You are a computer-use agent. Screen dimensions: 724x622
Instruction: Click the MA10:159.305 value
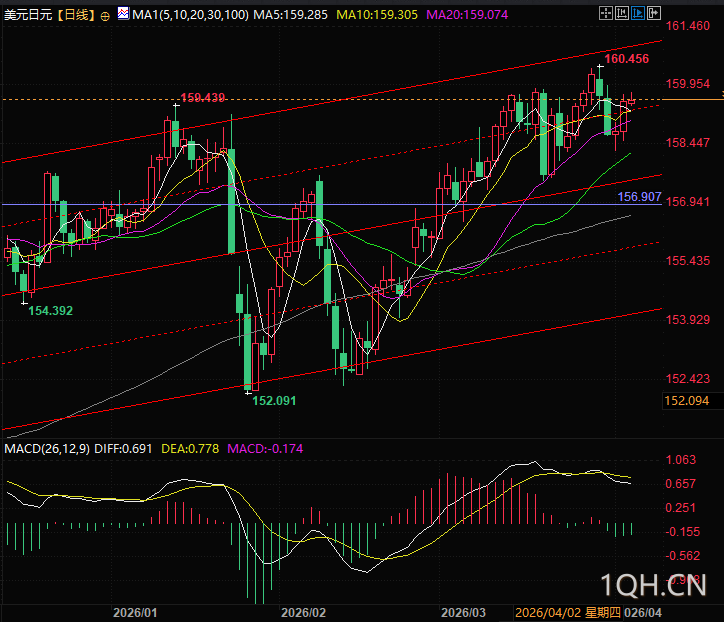(377, 15)
